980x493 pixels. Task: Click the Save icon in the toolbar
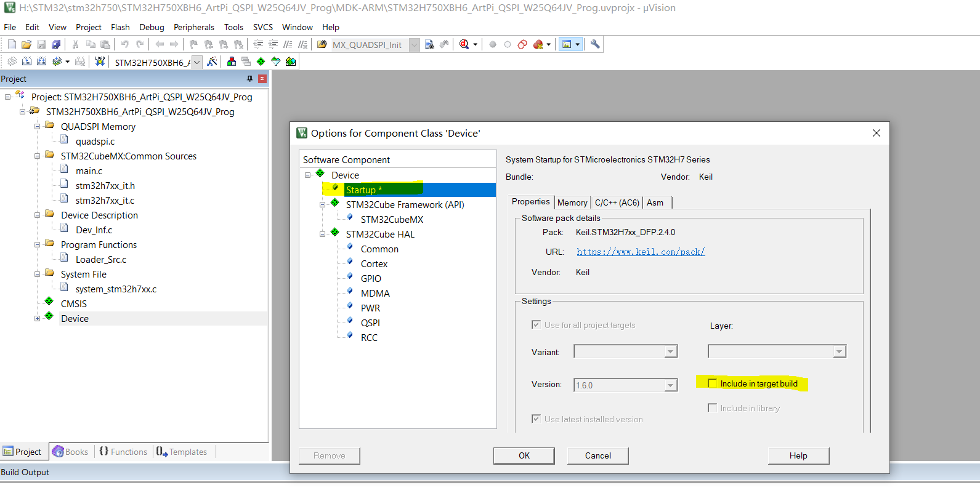point(41,44)
